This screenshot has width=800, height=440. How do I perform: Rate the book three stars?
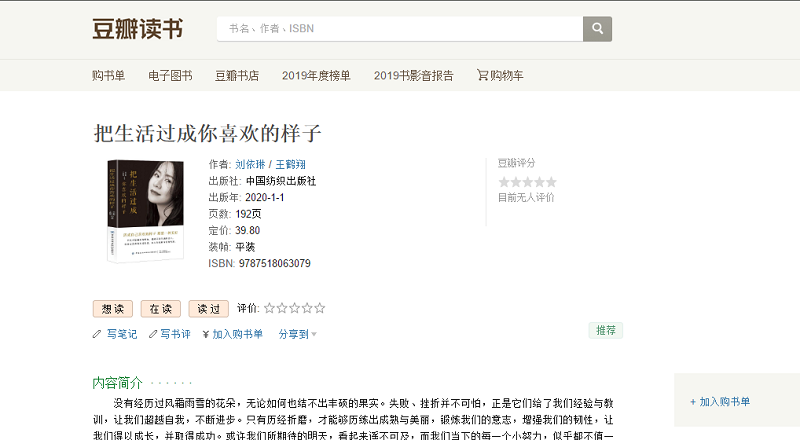[294, 308]
